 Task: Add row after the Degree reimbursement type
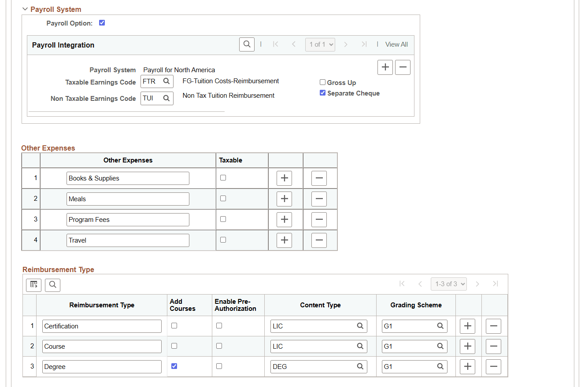coord(467,367)
